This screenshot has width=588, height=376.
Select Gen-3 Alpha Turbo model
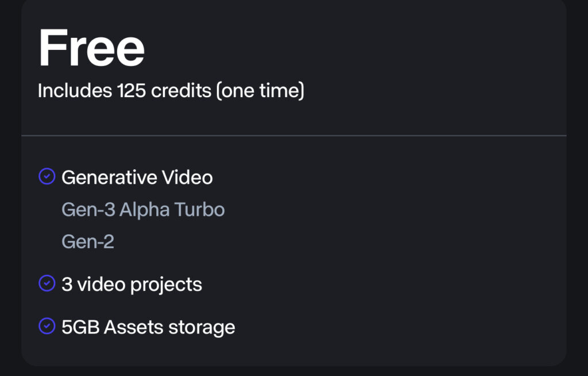[143, 210]
